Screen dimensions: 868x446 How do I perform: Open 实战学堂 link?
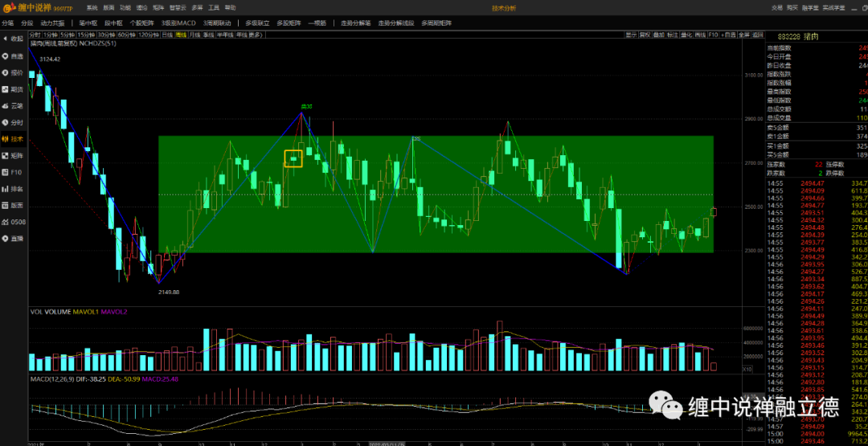tap(833, 8)
